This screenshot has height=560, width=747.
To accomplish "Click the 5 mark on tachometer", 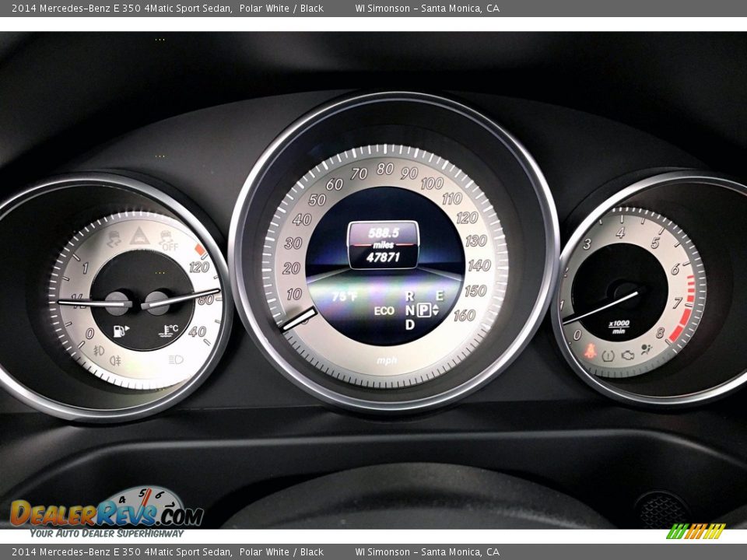I will point(655,243).
